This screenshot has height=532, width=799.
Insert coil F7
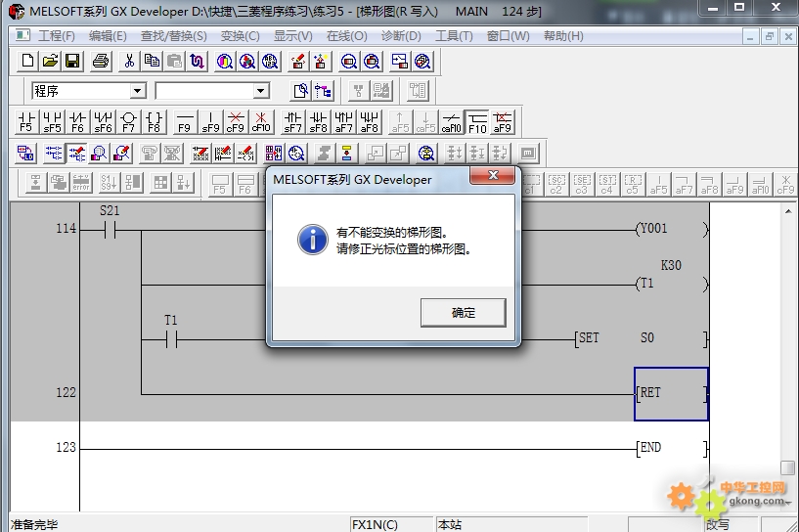pos(128,122)
